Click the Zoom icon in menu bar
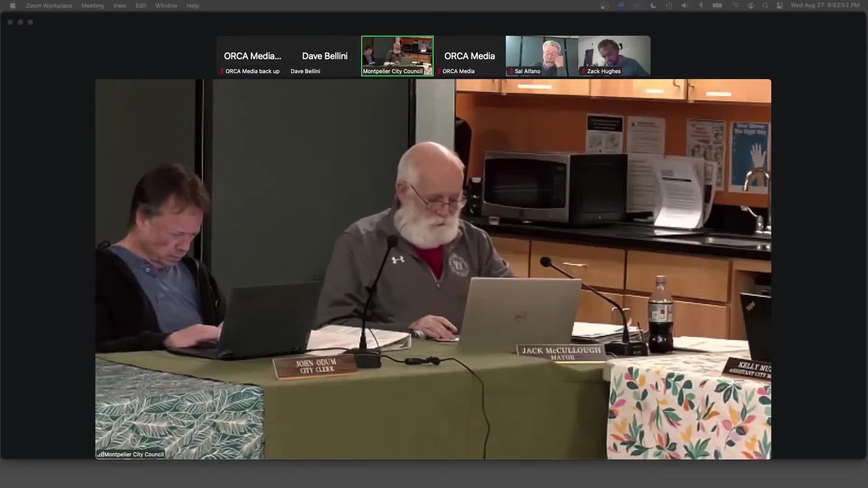The width and height of the screenshot is (868, 488). pyautogui.click(x=621, y=5)
